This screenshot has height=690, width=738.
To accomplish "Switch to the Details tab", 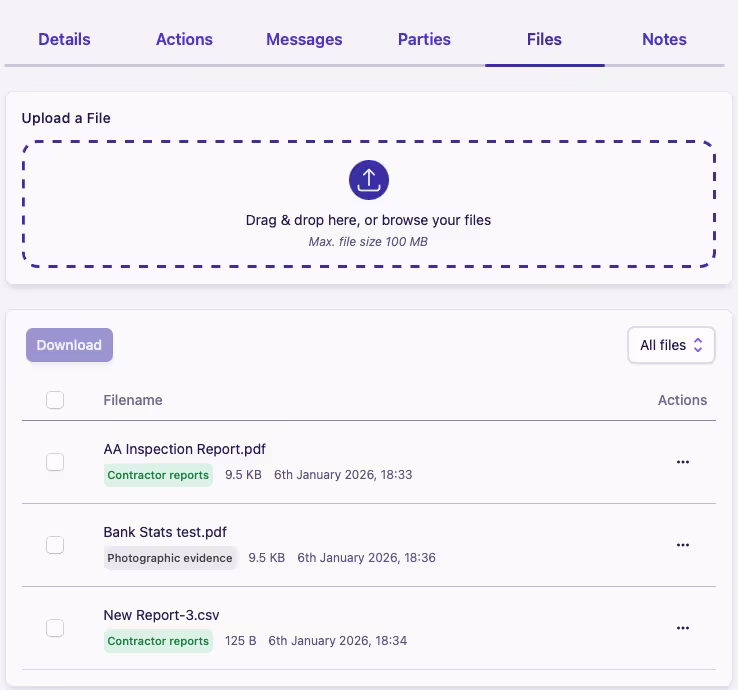I will click(x=64, y=40).
